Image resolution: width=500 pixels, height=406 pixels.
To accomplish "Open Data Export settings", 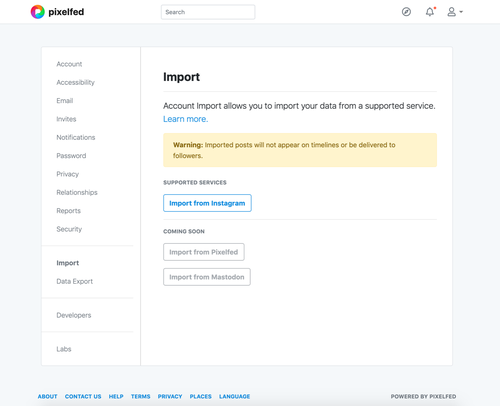I will pyautogui.click(x=75, y=281).
